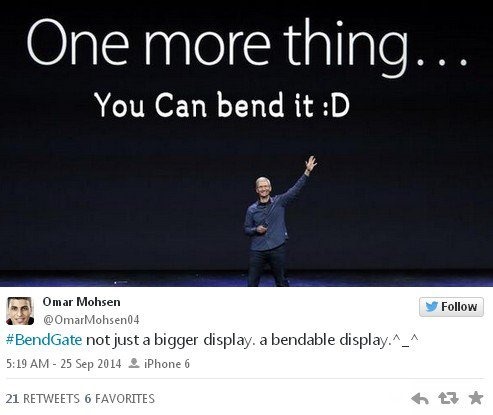
Task: View the 21 RETWEETS count
Action: pyautogui.click(x=43, y=399)
